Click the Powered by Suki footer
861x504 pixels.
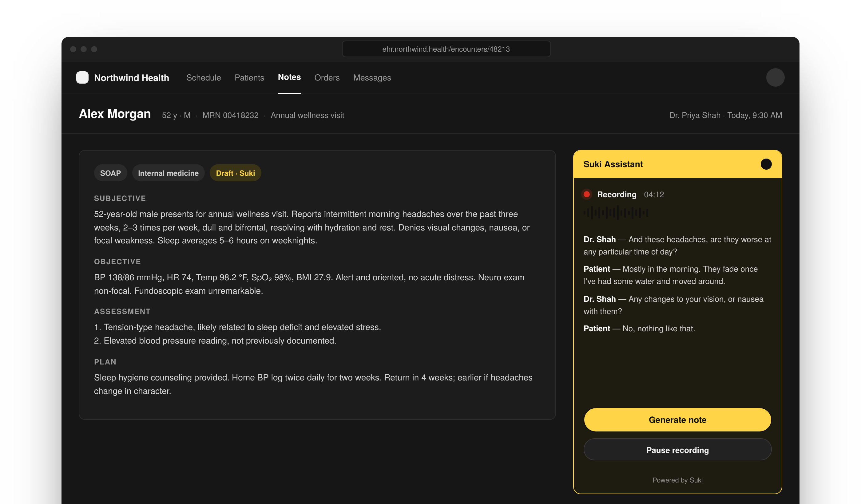[x=677, y=480]
